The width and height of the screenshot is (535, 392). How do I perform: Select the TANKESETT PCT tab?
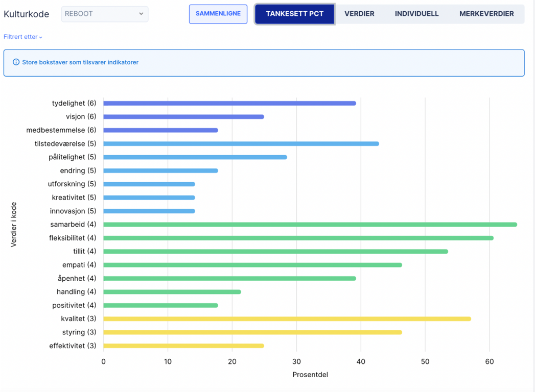tap(295, 14)
